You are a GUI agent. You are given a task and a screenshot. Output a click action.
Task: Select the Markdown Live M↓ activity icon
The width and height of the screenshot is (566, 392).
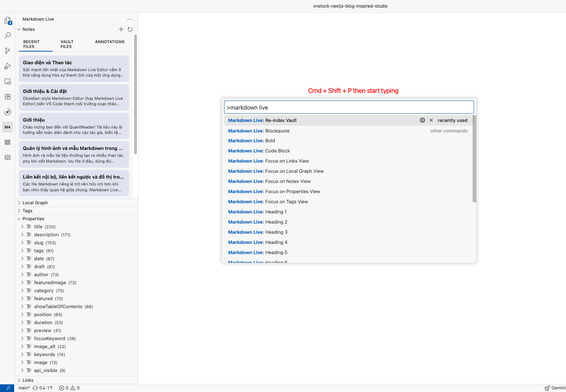click(x=8, y=127)
